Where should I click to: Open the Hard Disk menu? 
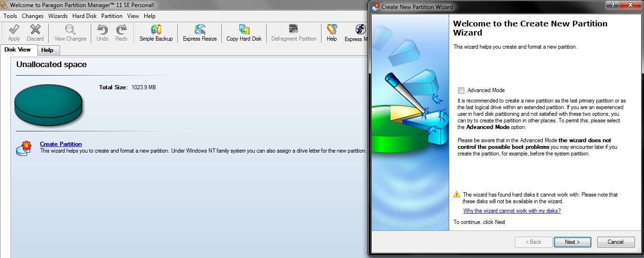pos(85,16)
